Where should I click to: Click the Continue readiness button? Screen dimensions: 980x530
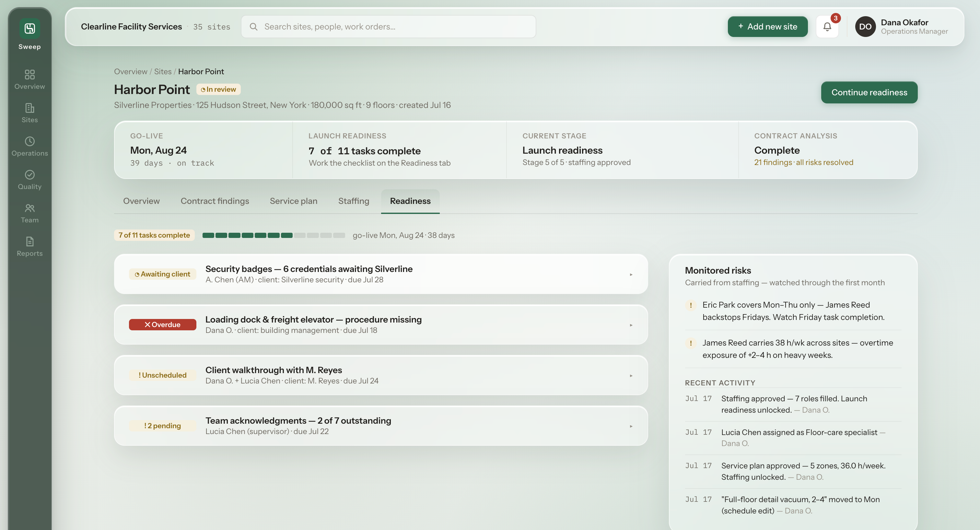click(869, 92)
